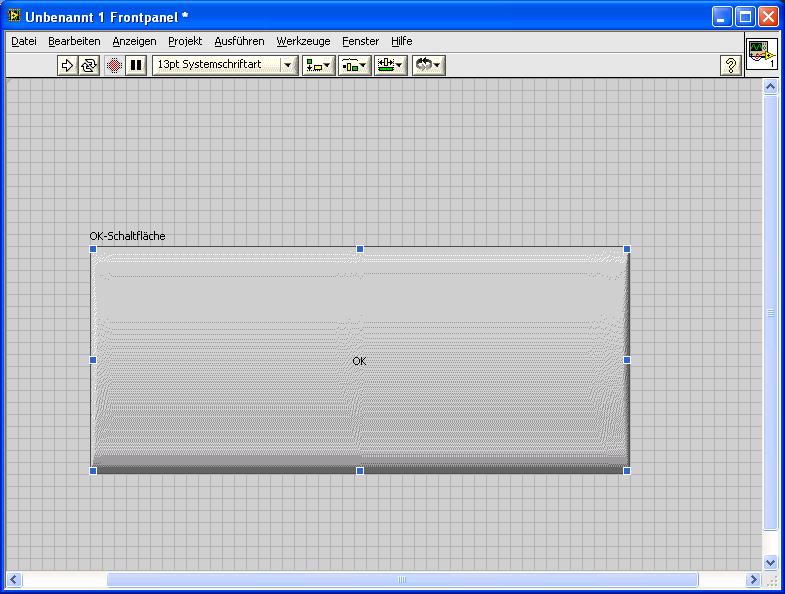
Task: Click the horizontal scrollbar thumb
Action: click(403, 580)
